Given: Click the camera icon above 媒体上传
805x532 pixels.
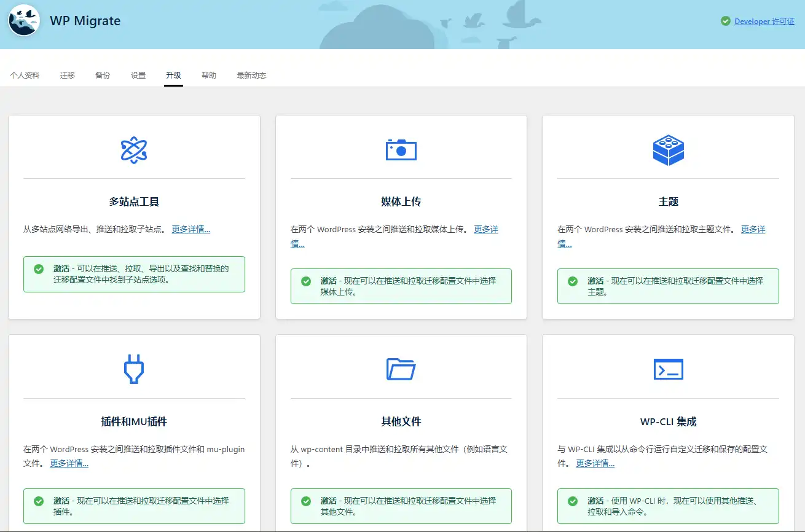Looking at the screenshot, I should (x=401, y=149).
